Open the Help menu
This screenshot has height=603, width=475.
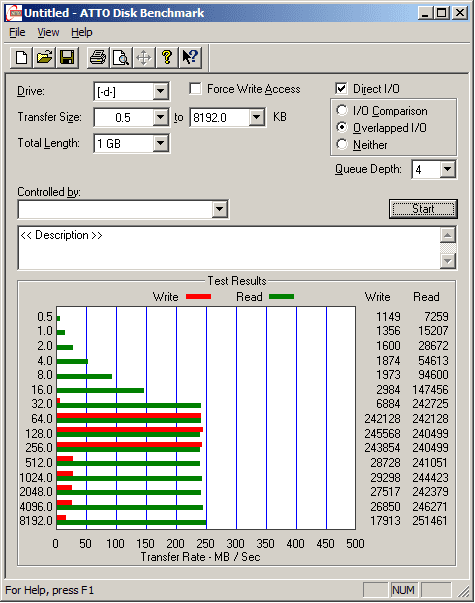click(82, 32)
